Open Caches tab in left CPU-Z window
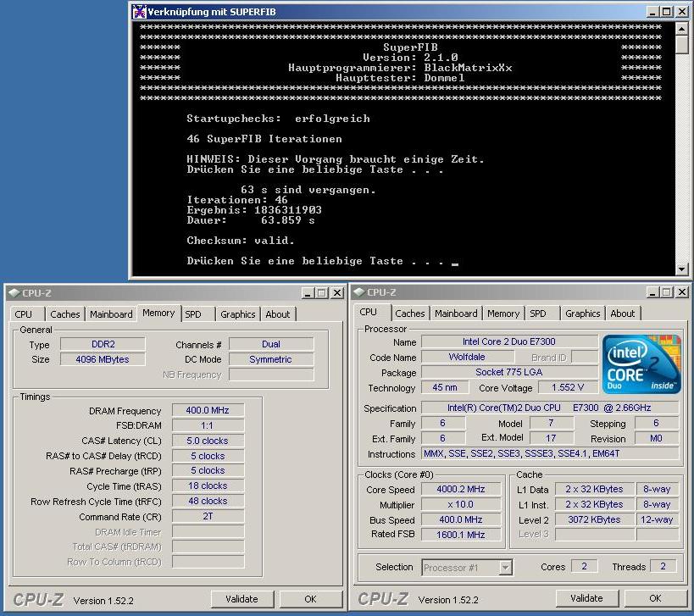Screen dimensions: 694x616 65,314
